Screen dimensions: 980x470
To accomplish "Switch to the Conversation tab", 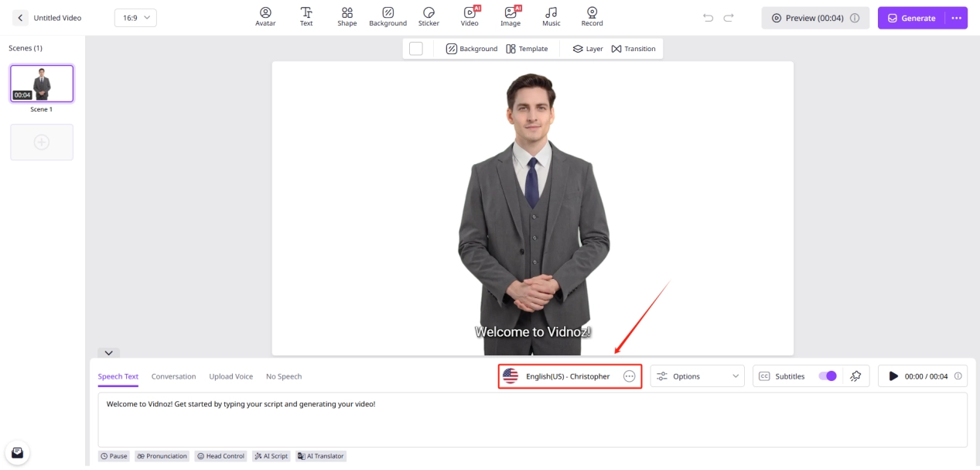I will coord(173,376).
